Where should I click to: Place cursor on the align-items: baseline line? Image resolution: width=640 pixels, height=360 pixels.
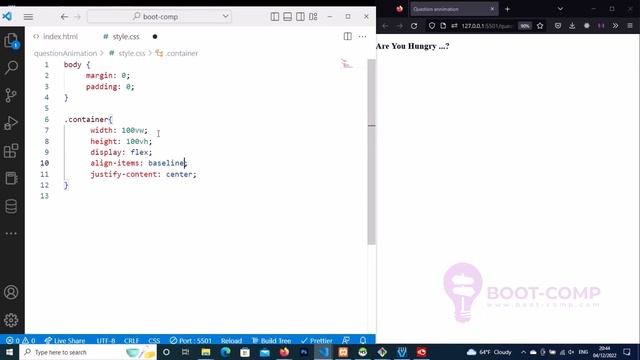[x=138, y=163]
